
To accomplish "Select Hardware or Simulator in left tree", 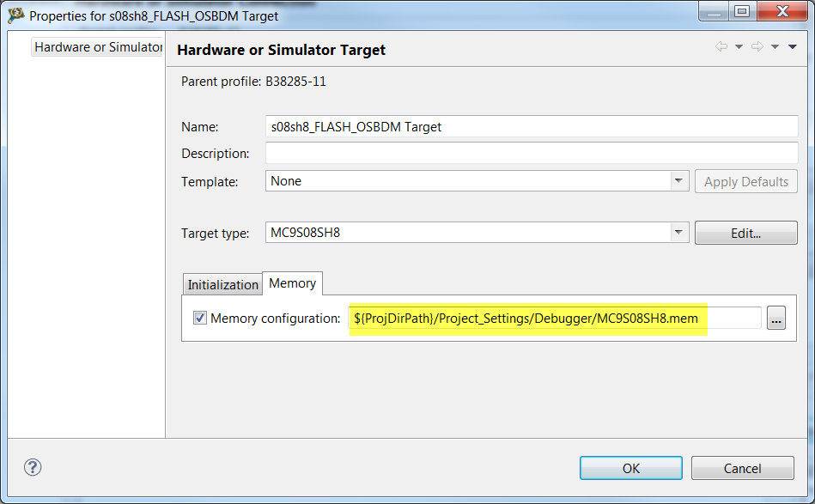I will coord(98,47).
